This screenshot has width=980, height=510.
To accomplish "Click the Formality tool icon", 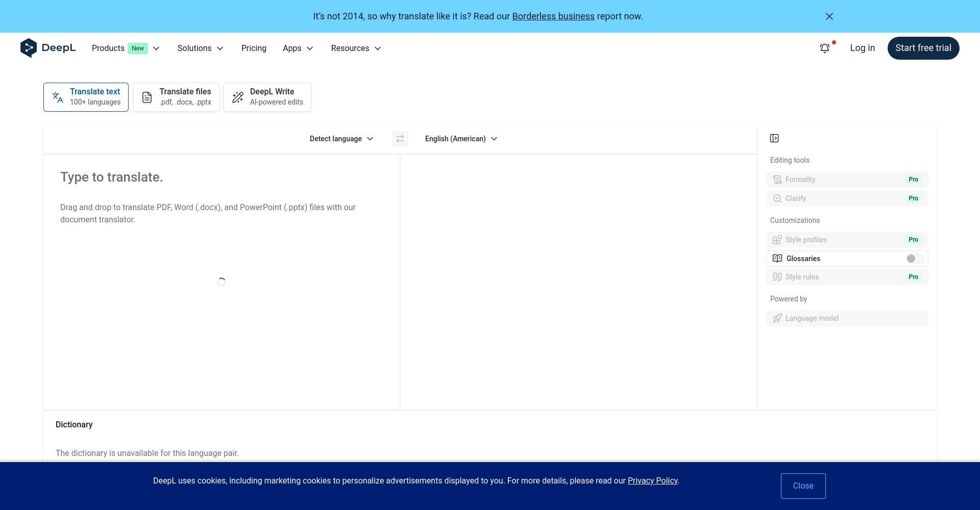I will [x=777, y=180].
